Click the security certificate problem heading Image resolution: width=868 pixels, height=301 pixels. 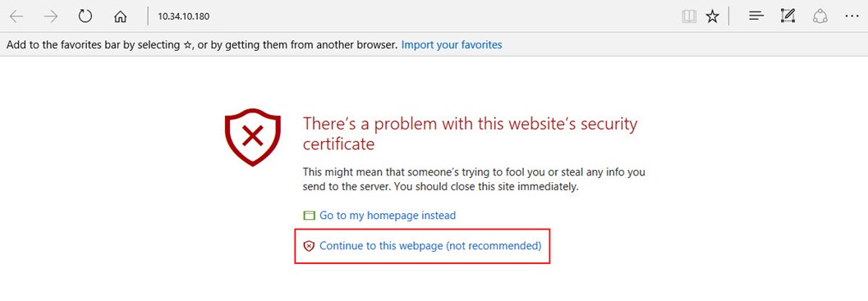click(x=470, y=134)
